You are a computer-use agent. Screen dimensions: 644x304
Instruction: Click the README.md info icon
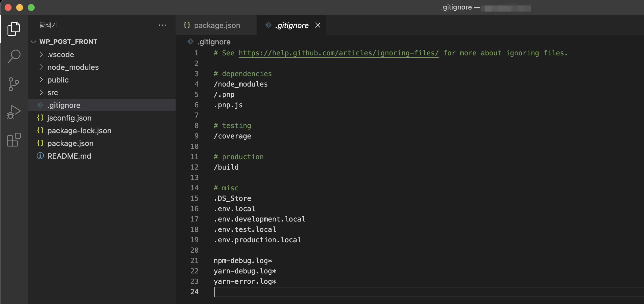40,156
